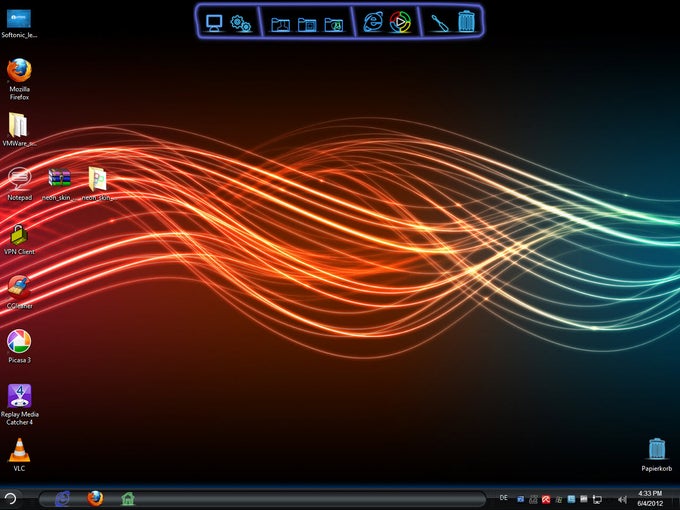Select the Notepad desktop icon
The width and height of the screenshot is (680, 510).
(x=19, y=184)
